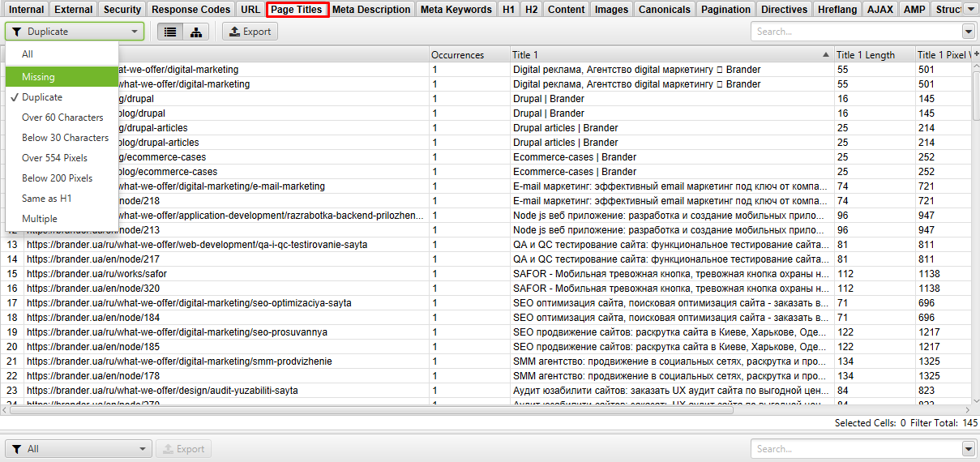
Task: Click the plus icon at the column header's right edge
Action: point(975,55)
